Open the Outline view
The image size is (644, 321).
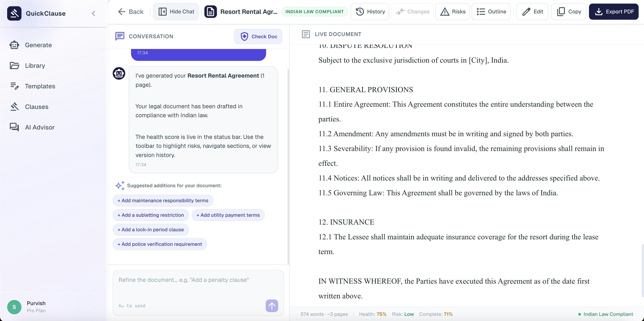pos(491,11)
